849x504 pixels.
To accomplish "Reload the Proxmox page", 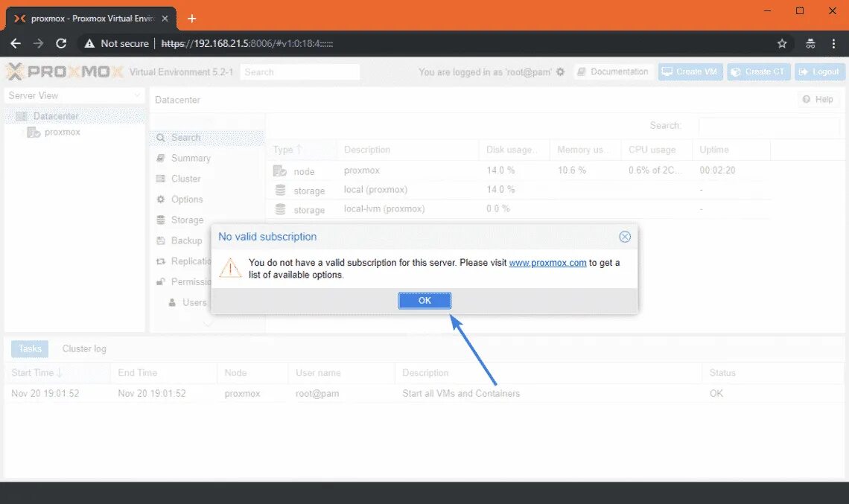I will pyautogui.click(x=61, y=43).
